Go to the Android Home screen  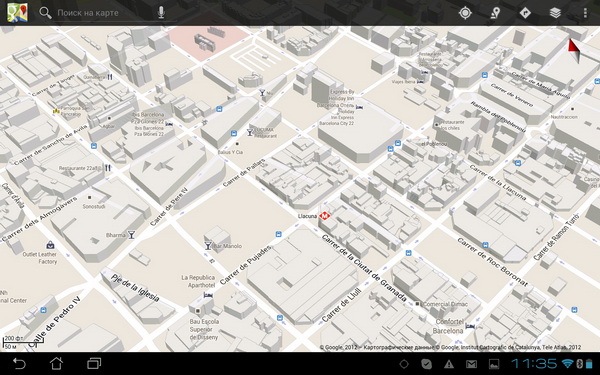coord(56,363)
